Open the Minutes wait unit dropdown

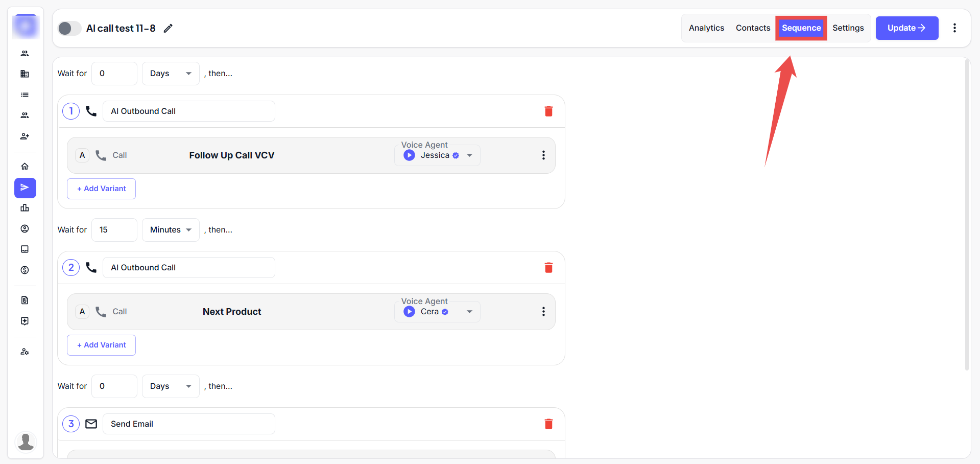(x=171, y=230)
